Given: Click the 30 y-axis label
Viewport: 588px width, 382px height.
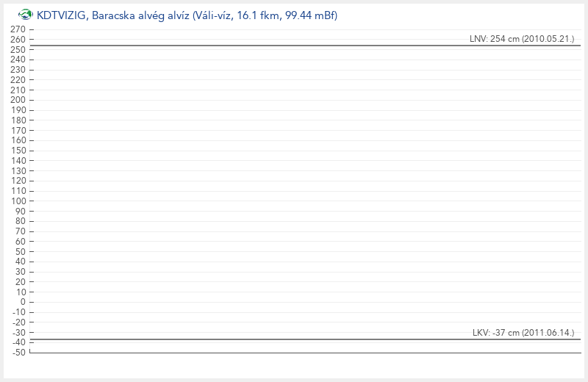Looking at the screenshot, I should point(21,272).
